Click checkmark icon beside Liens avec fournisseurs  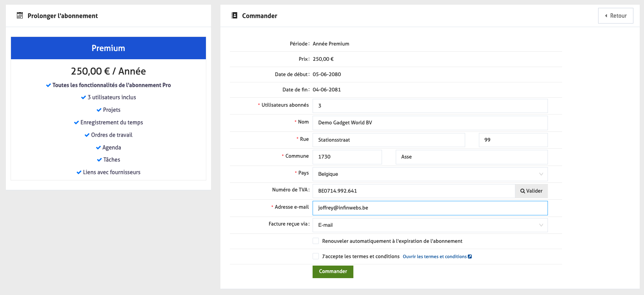point(79,172)
